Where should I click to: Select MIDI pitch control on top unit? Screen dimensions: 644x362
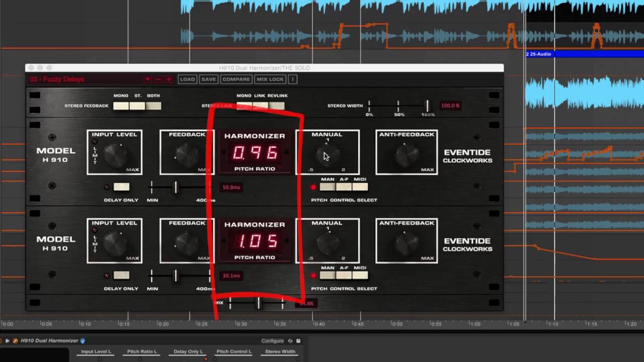click(360, 187)
